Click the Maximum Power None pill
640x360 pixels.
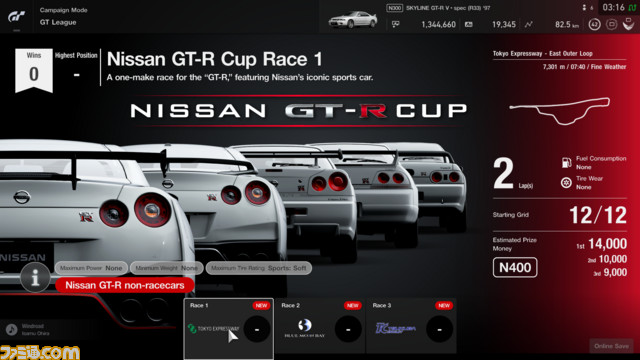[91, 268]
